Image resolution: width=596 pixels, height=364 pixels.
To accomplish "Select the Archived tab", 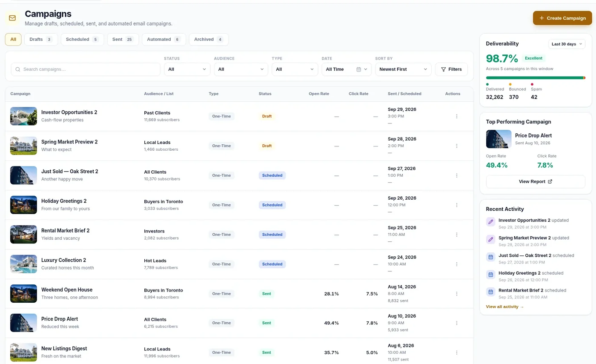I will [209, 40].
